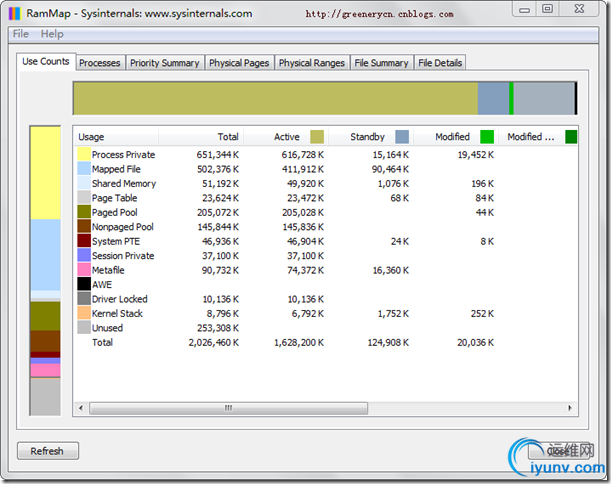Open the File menu
611x484 pixels.
coord(21,34)
